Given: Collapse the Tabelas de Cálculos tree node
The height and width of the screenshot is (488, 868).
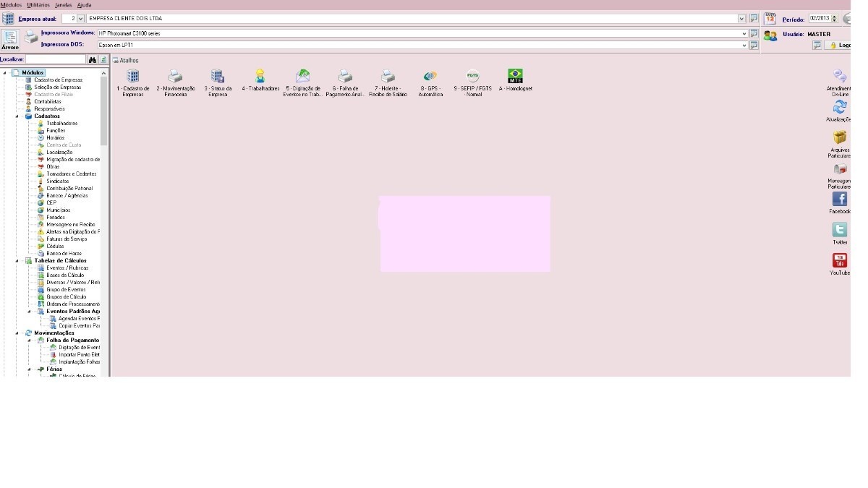Looking at the screenshot, I should [x=17, y=260].
